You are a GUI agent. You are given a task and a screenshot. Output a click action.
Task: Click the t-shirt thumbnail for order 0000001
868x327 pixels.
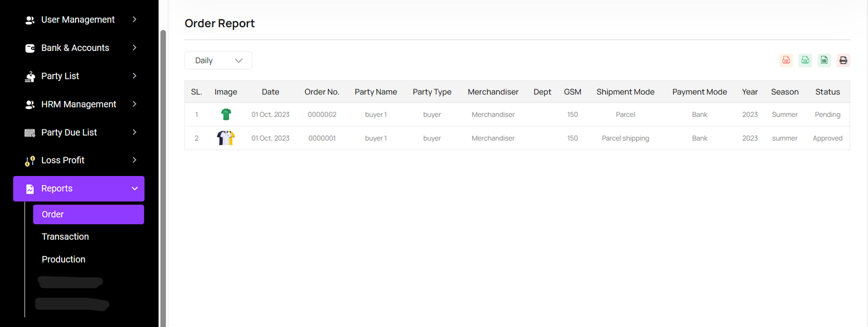click(x=226, y=138)
